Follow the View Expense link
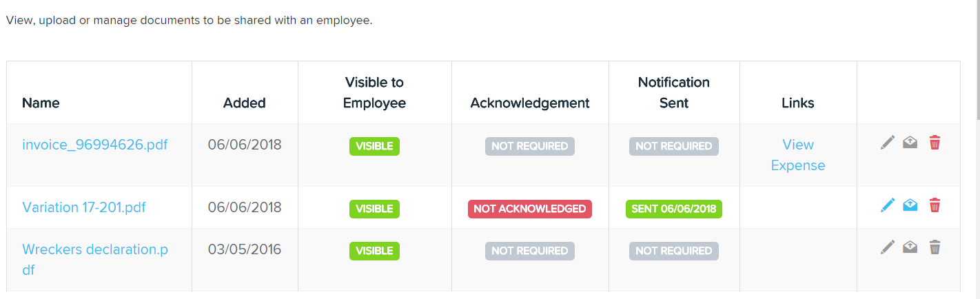980x299 pixels. tap(798, 155)
